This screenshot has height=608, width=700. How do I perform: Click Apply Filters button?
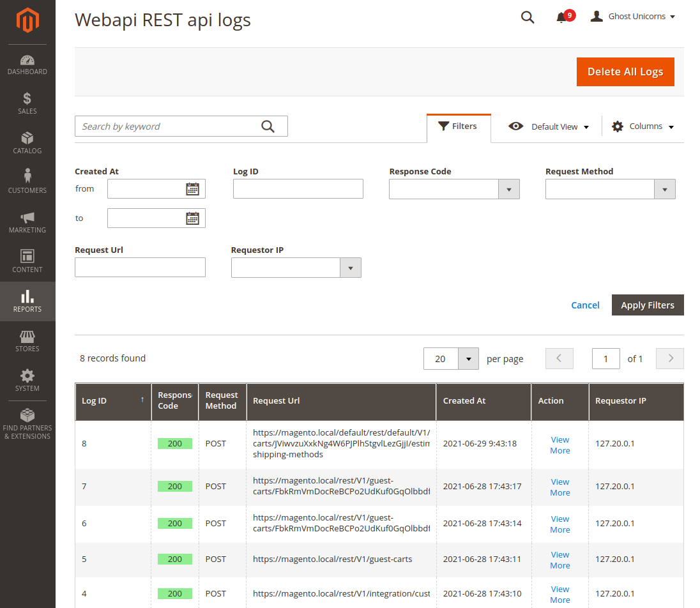pyautogui.click(x=647, y=305)
